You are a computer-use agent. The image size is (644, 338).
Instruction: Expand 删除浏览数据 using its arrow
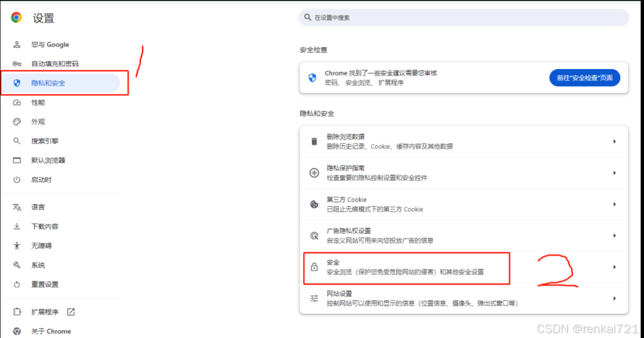(615, 141)
